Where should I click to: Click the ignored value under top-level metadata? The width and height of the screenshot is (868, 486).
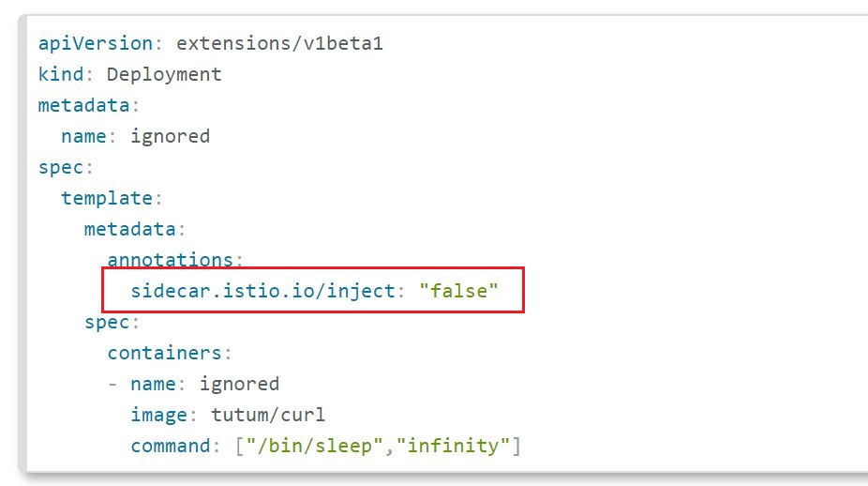pos(170,136)
